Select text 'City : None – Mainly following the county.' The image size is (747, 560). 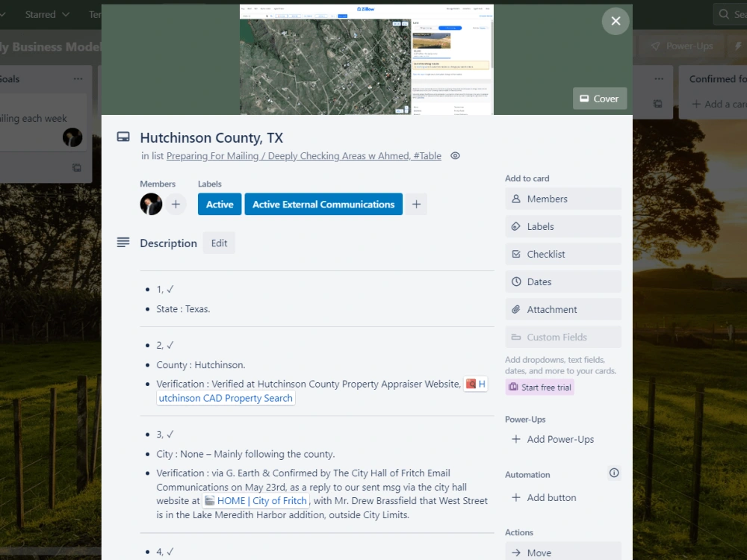tap(245, 454)
